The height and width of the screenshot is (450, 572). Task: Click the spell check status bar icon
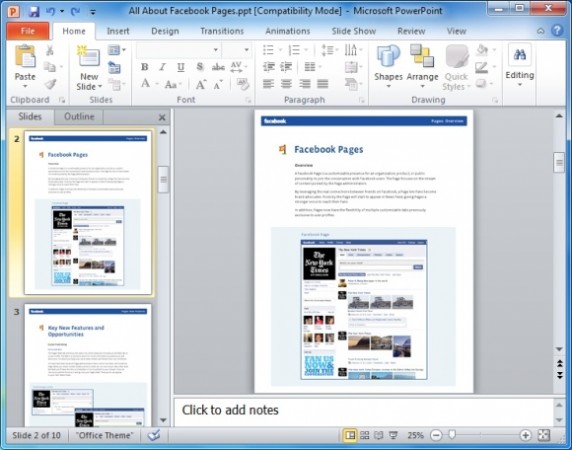[x=154, y=435]
